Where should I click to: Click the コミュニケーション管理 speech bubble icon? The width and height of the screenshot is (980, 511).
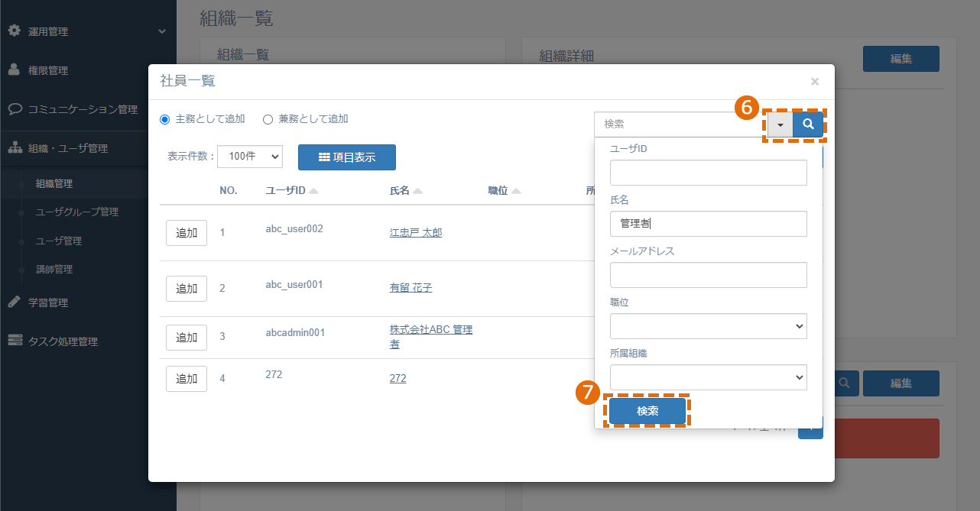(15, 108)
